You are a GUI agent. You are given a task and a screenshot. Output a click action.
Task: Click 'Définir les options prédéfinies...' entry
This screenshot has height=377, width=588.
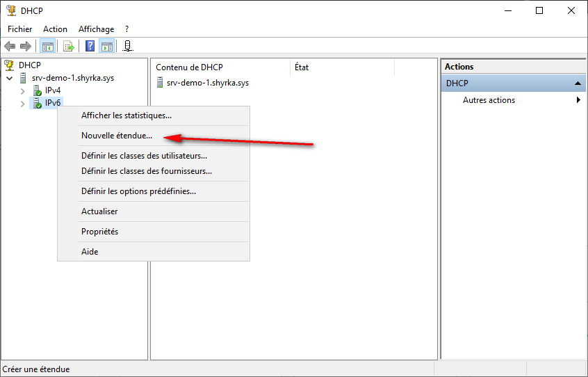point(138,191)
